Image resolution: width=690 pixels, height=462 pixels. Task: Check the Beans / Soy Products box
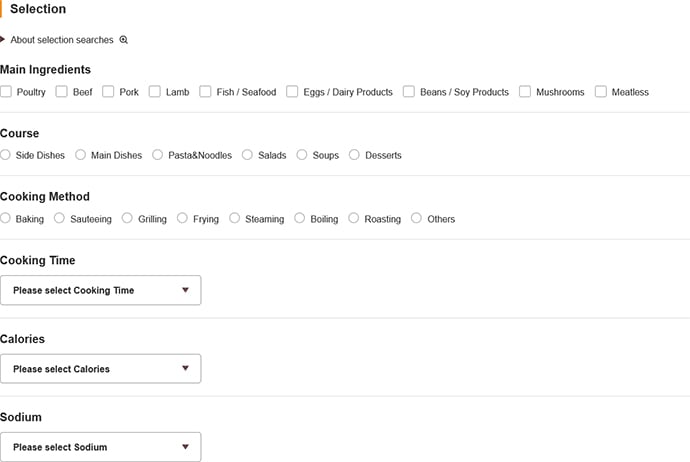pos(409,92)
